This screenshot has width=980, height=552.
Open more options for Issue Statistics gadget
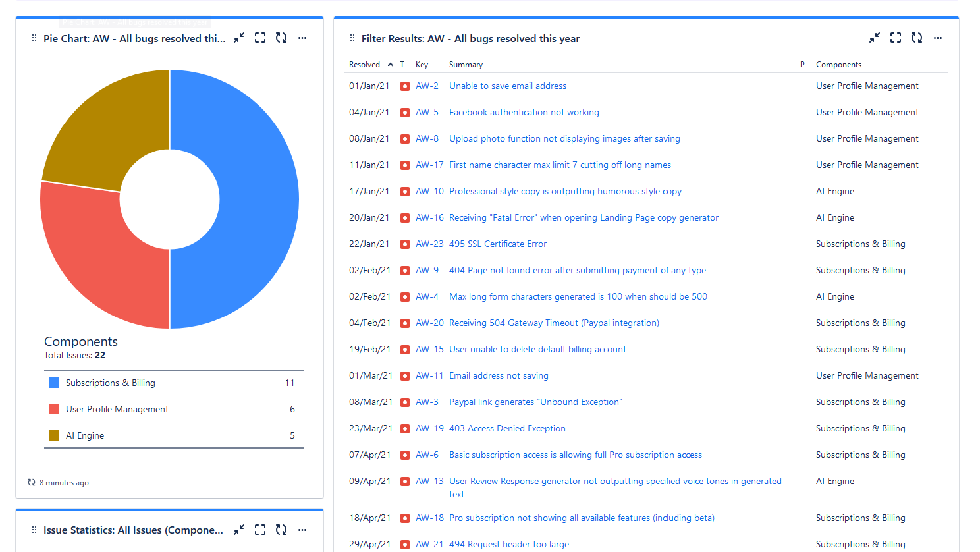[x=302, y=530]
